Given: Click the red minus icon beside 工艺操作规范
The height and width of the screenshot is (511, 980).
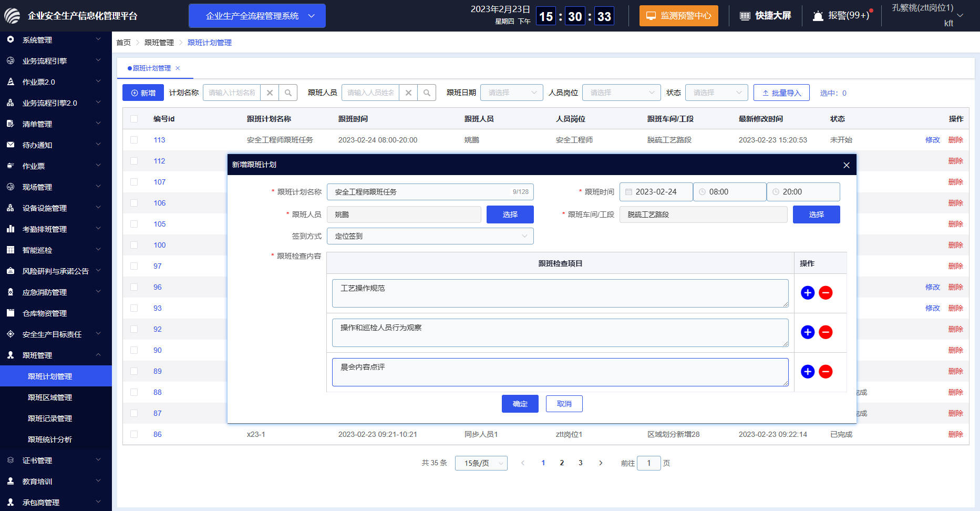Looking at the screenshot, I should [826, 293].
